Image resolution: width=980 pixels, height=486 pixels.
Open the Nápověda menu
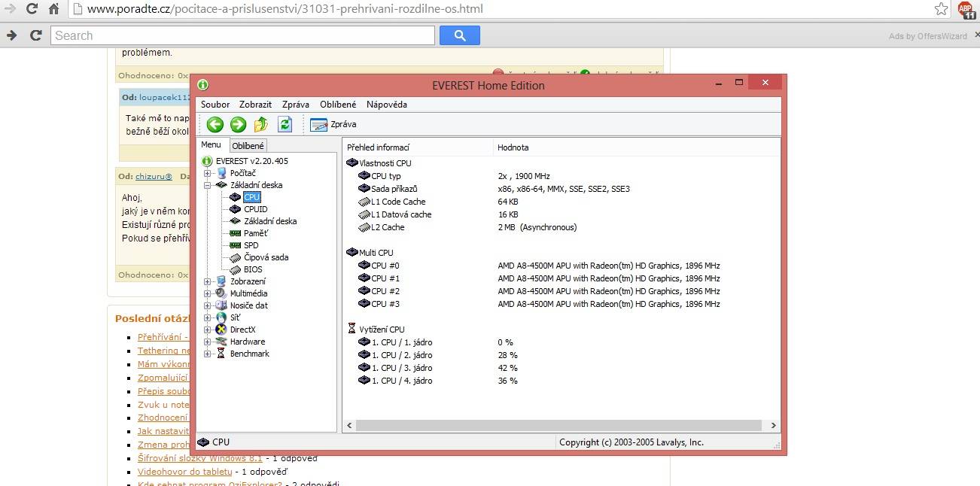387,105
